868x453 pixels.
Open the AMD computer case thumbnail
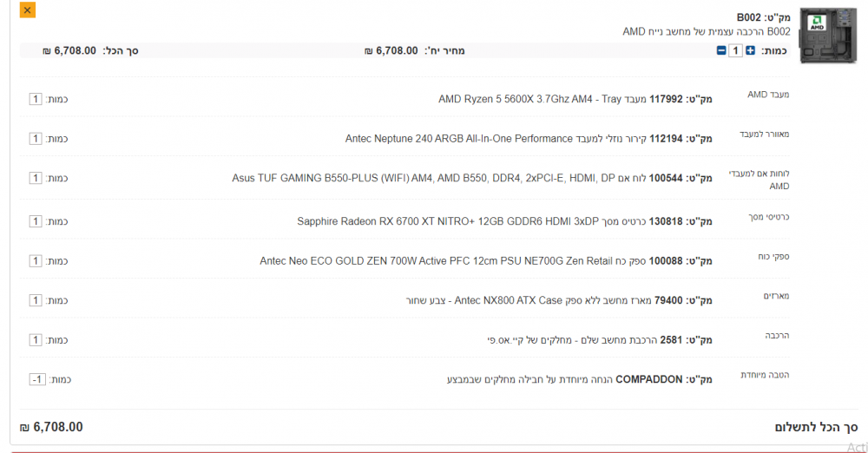pyautogui.click(x=828, y=36)
